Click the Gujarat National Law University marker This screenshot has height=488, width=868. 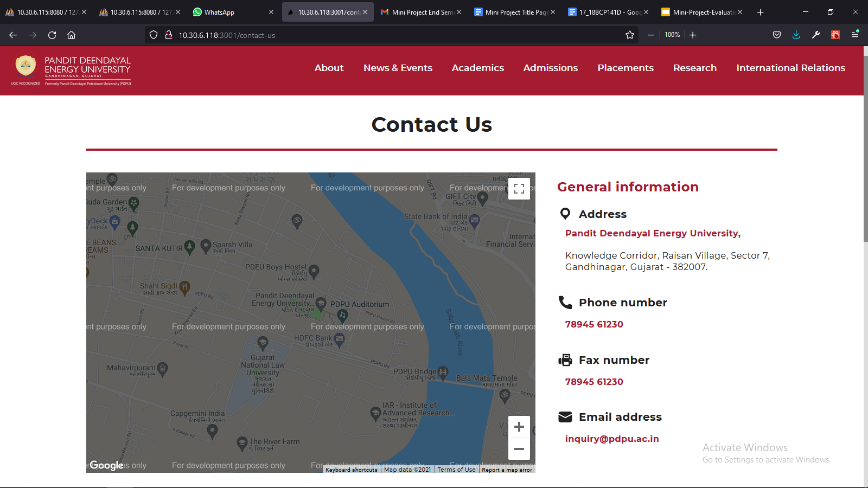pyautogui.click(x=263, y=343)
